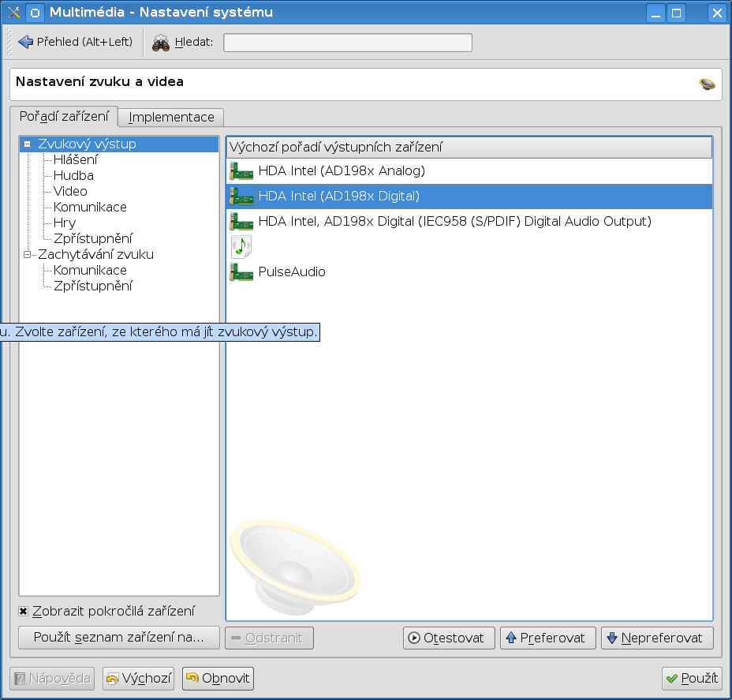Select the Pořadí zařízení tab
The height and width of the screenshot is (700, 732).
64,116
